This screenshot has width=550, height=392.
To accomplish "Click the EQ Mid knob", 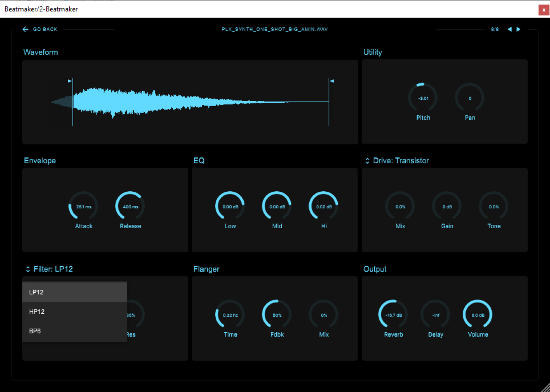I will (x=277, y=206).
